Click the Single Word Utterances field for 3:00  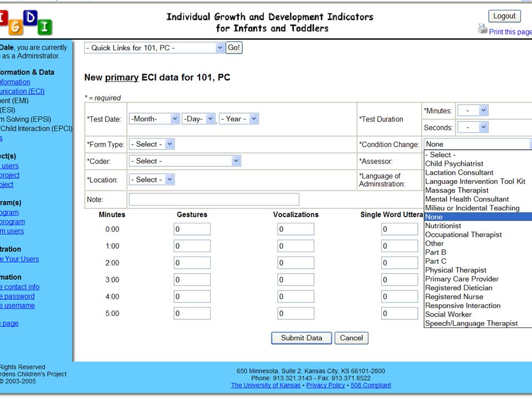[x=400, y=279]
